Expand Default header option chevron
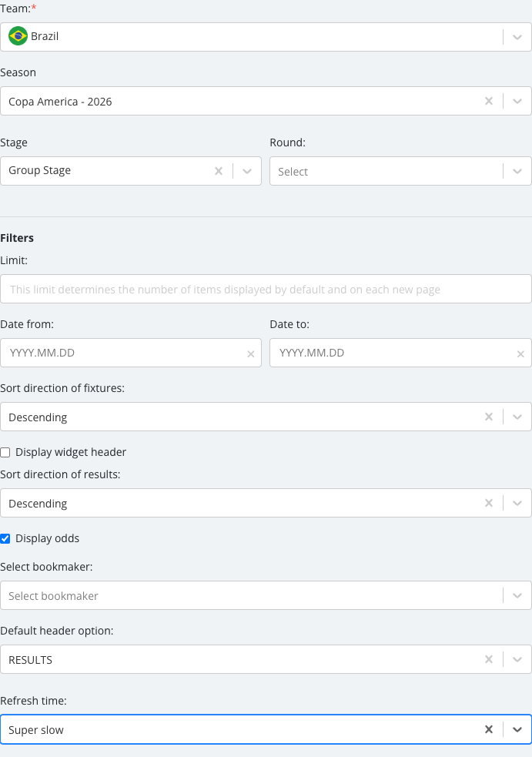Image resolution: width=532 pixels, height=757 pixels. point(517,660)
